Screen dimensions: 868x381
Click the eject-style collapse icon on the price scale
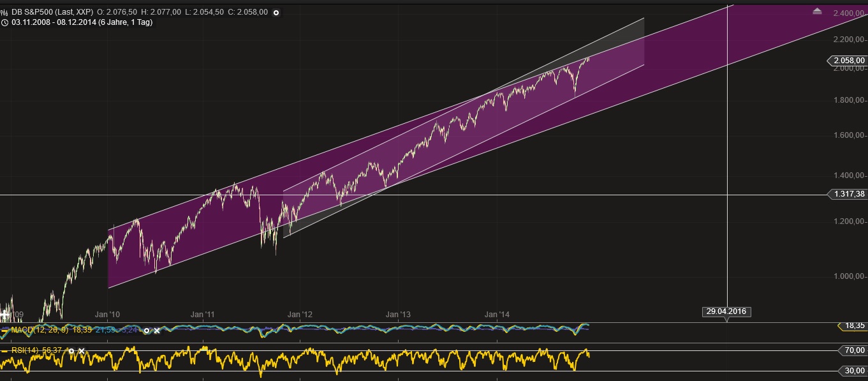click(818, 10)
